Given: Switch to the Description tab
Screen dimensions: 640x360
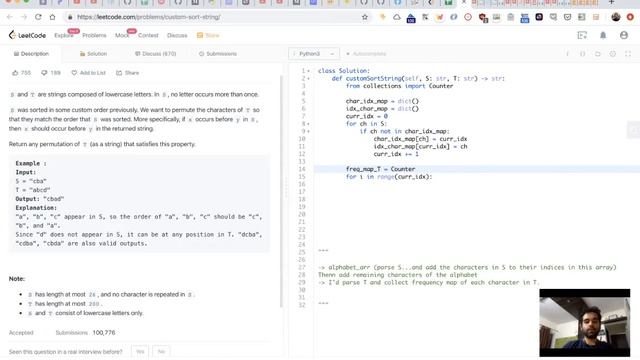Looking at the screenshot, I should [x=31, y=54].
